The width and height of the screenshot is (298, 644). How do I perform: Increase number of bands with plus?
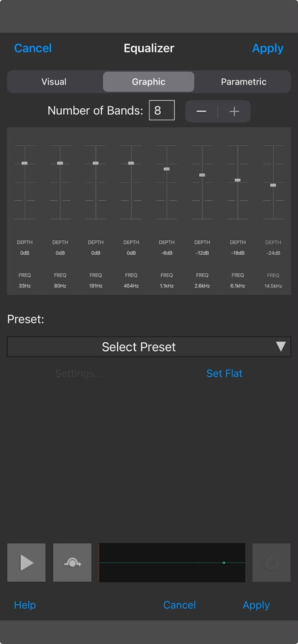pyautogui.click(x=234, y=111)
